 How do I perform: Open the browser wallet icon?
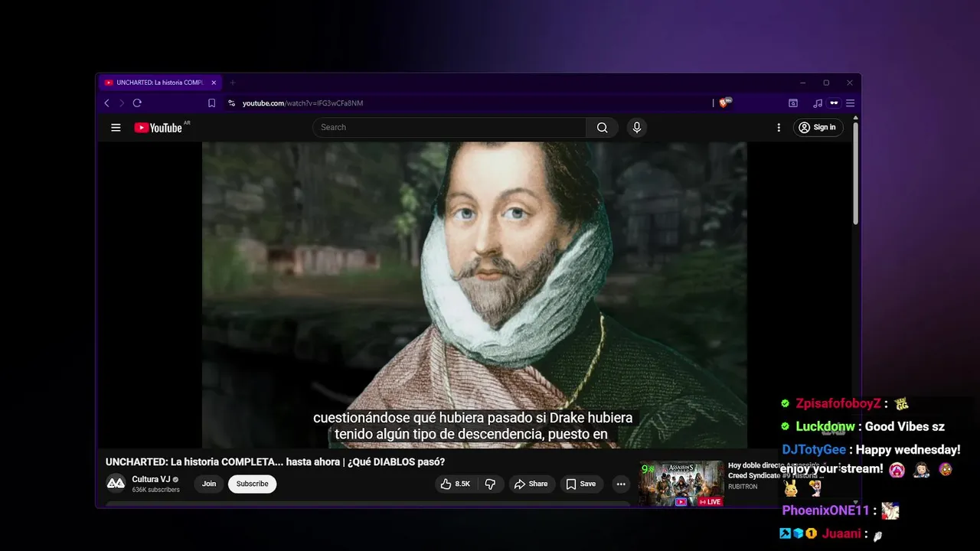[793, 103]
